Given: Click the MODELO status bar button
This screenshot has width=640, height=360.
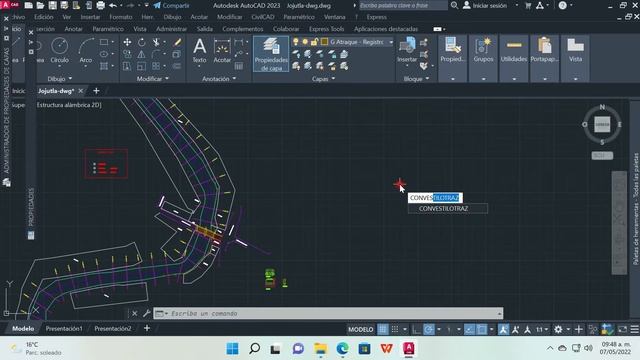Looking at the screenshot, I should (360, 329).
